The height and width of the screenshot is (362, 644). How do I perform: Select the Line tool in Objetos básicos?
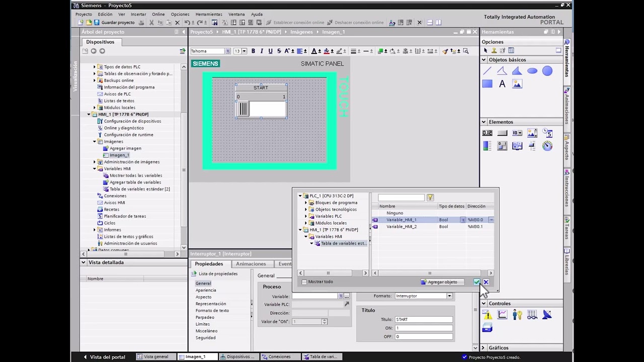coord(487,71)
